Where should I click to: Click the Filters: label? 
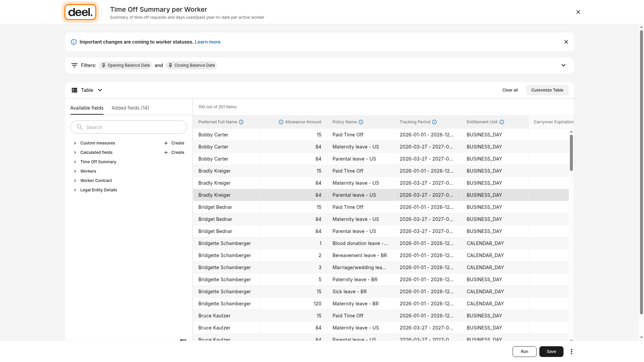click(x=89, y=65)
